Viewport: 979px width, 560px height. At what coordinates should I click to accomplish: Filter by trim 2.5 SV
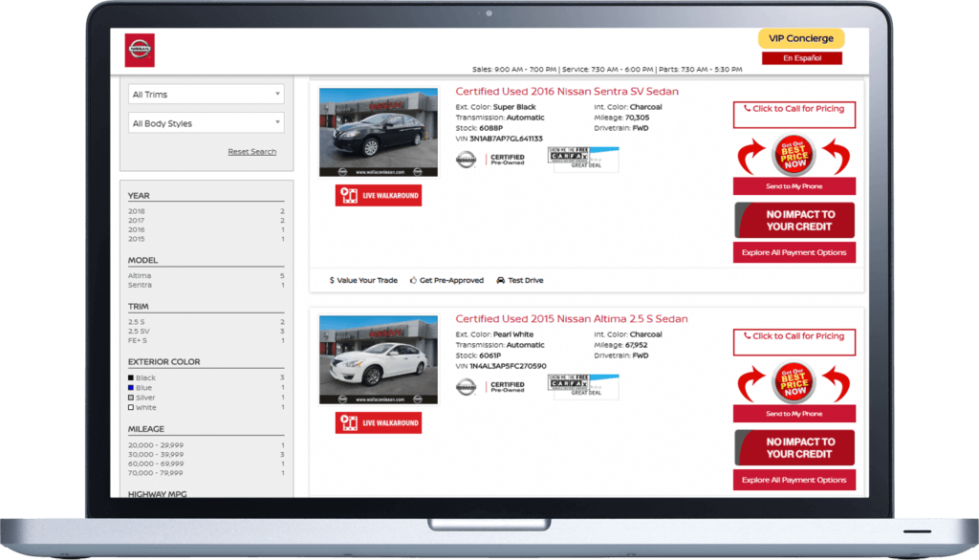pyautogui.click(x=139, y=331)
